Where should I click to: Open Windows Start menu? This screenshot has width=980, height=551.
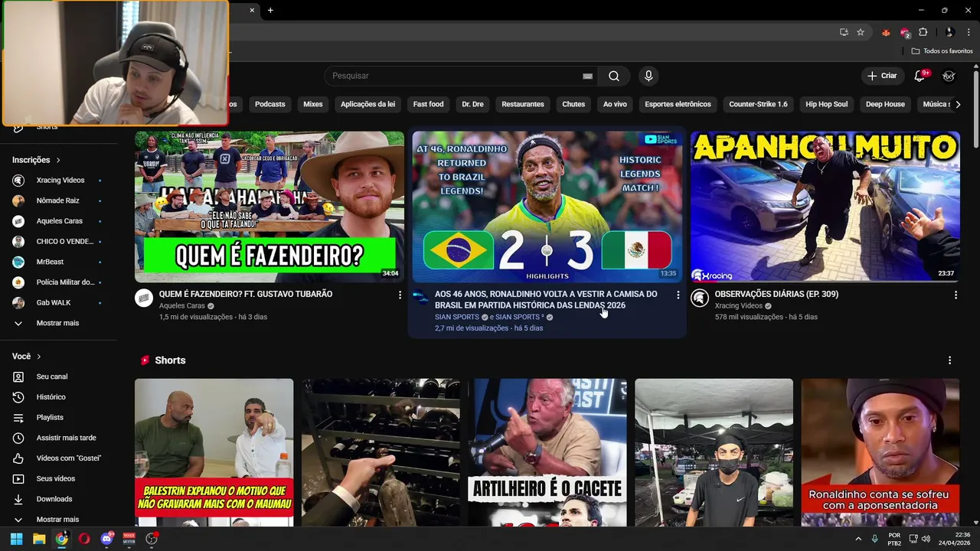coord(16,539)
